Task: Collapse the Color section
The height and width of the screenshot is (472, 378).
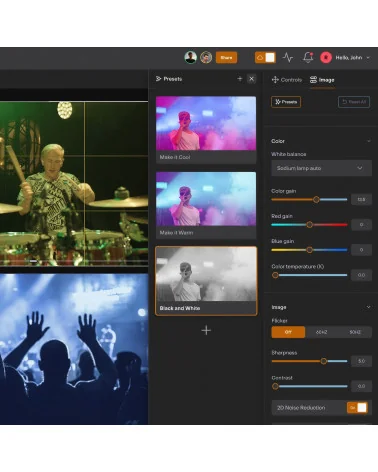Action: click(369, 141)
